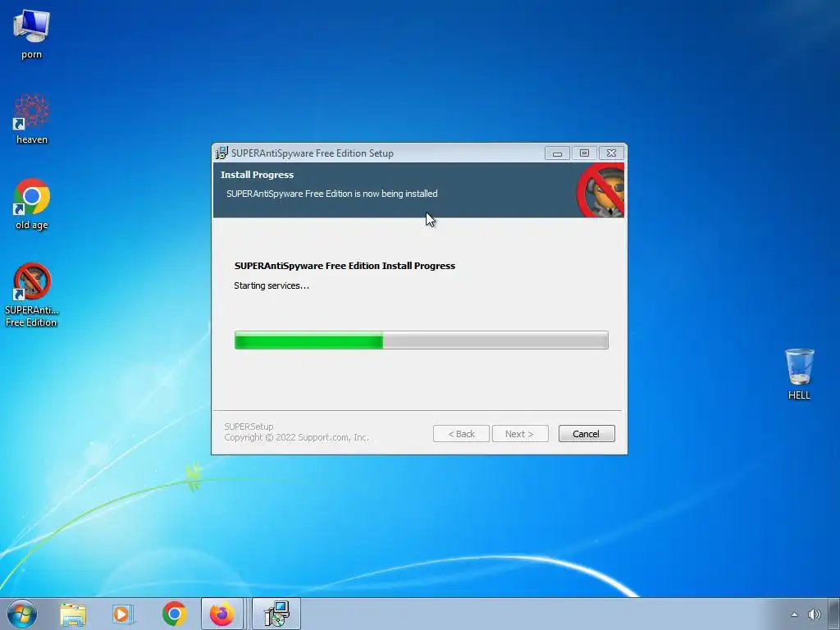Screen dimensions: 840x630
Task: Cancel the SUPERAntiSpyware installation
Action: click(x=586, y=434)
